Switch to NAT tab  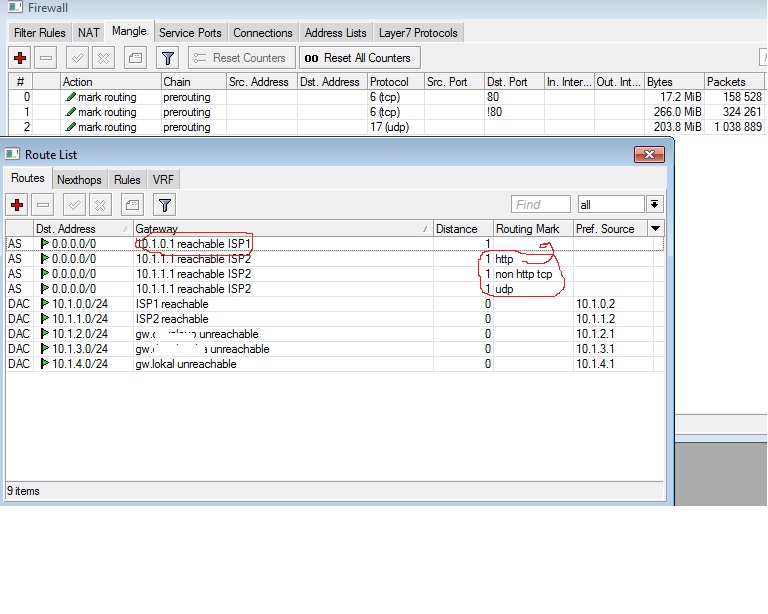pyautogui.click(x=89, y=33)
